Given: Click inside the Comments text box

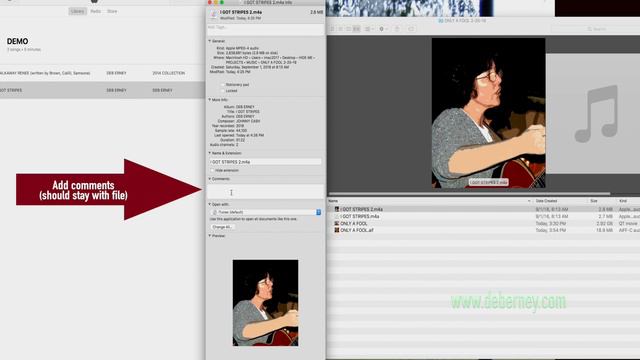Looking at the screenshot, I should (265, 192).
